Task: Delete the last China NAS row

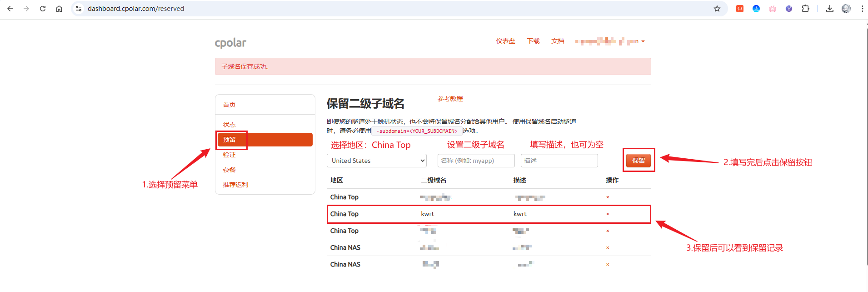Action: [x=608, y=265]
